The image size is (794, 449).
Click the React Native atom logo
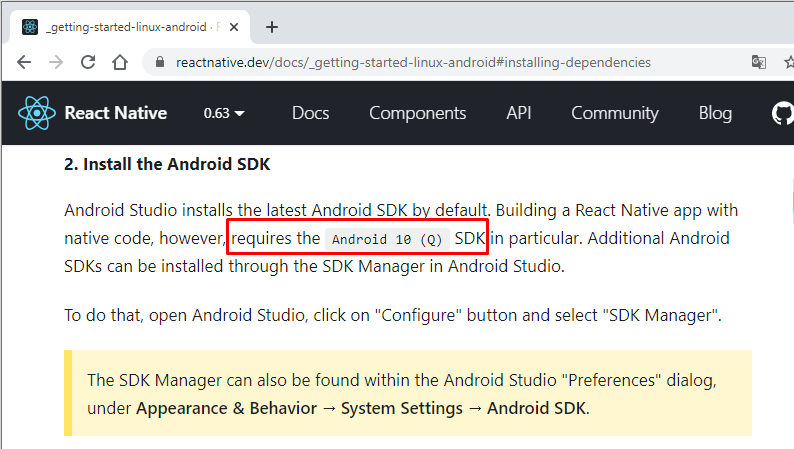37,113
